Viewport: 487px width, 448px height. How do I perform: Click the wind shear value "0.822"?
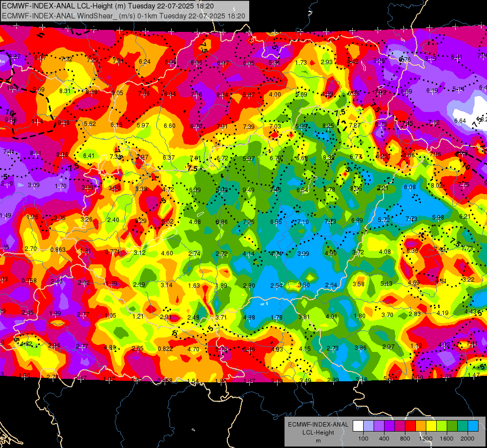(165, 349)
